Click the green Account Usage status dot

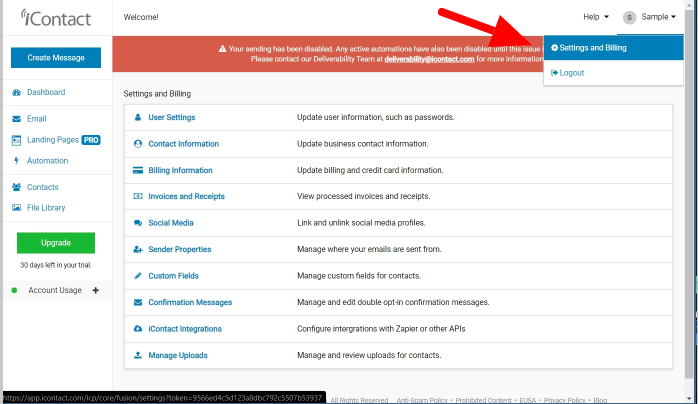tap(14, 290)
